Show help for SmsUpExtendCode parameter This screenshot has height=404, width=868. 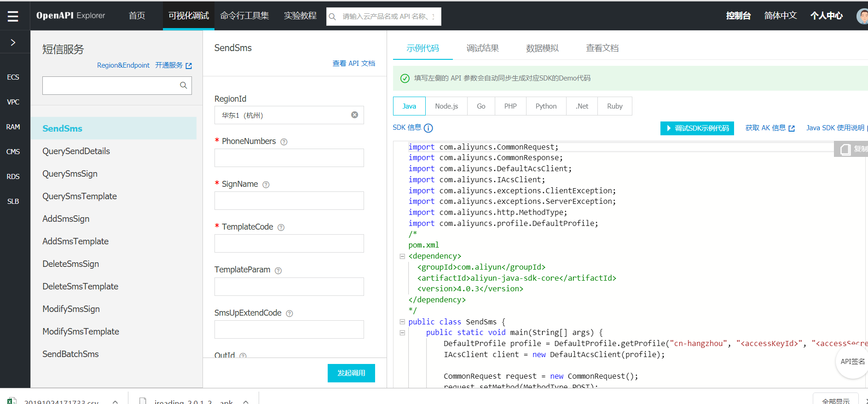pyautogui.click(x=289, y=313)
